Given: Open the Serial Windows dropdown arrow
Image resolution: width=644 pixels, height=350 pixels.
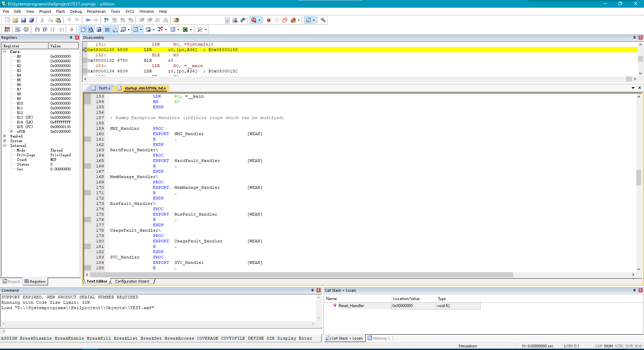Looking at the screenshot, I should point(153,30).
